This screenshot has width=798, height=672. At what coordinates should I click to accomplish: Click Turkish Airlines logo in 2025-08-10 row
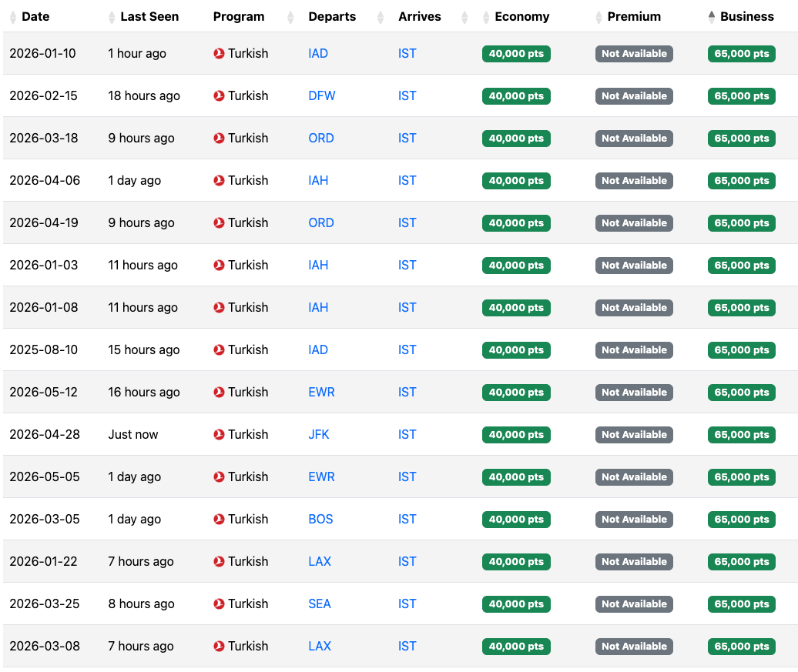219,349
